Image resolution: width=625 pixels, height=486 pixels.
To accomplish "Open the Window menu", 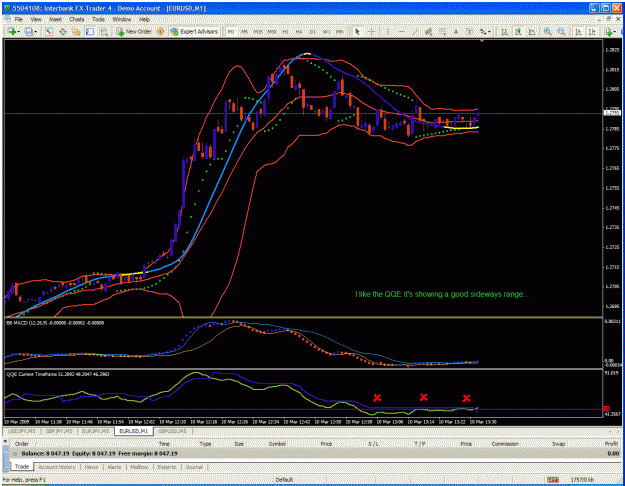I will point(122,19).
